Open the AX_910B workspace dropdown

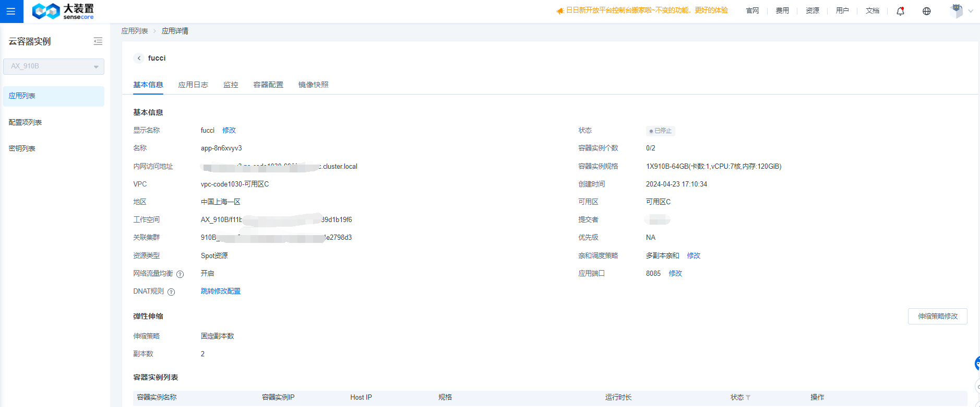[x=54, y=66]
